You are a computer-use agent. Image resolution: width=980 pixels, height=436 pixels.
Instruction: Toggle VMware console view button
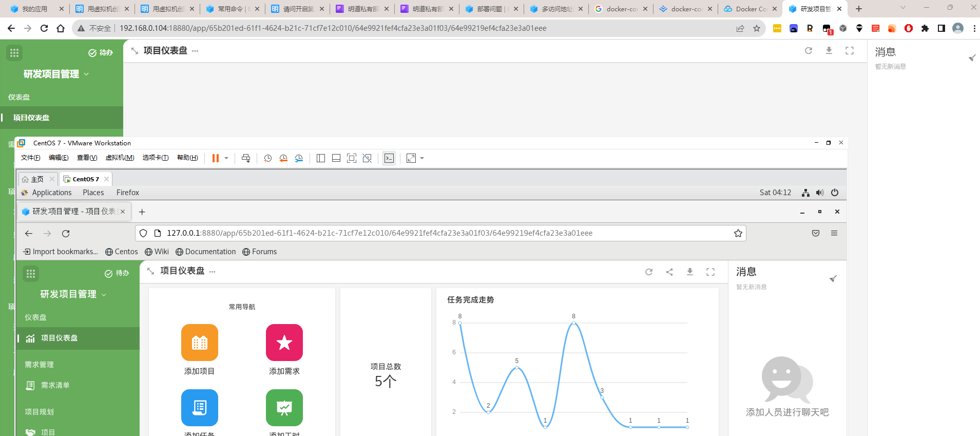389,158
